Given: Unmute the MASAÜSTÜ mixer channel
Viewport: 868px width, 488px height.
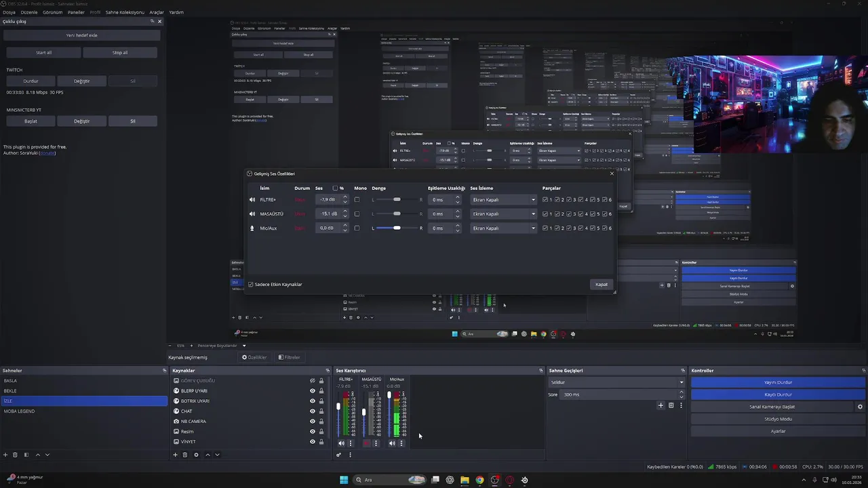Looking at the screenshot, I should pyautogui.click(x=367, y=443).
